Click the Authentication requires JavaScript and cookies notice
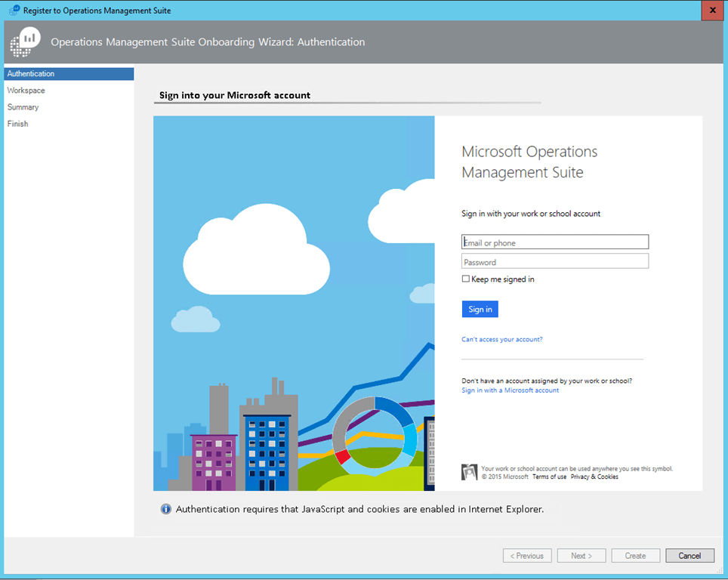This screenshot has height=580, width=728. pyautogui.click(x=359, y=509)
